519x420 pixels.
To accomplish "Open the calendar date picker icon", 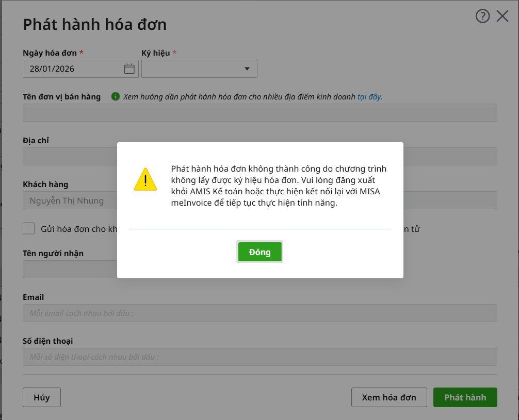I will 129,69.
